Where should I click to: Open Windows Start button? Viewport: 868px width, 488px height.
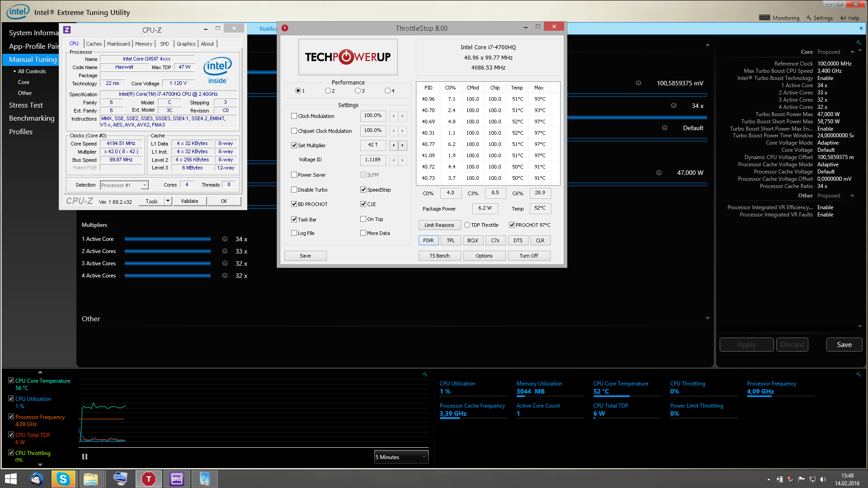coord(10,479)
